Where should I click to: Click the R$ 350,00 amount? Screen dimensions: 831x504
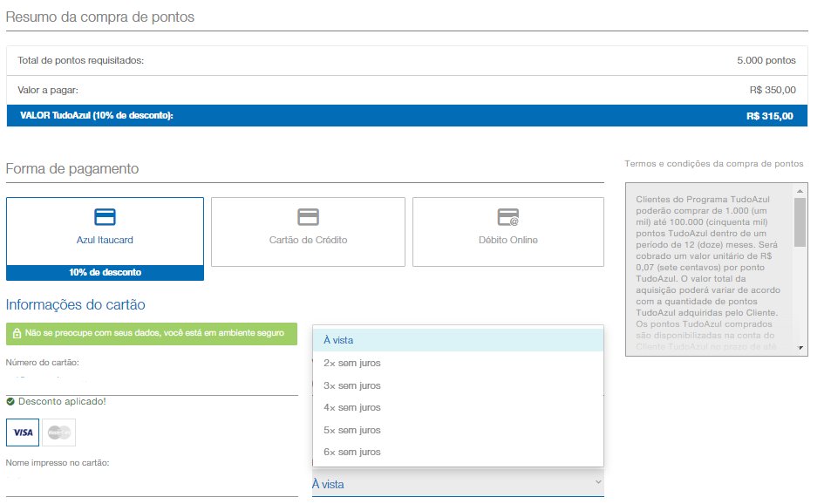[773, 90]
